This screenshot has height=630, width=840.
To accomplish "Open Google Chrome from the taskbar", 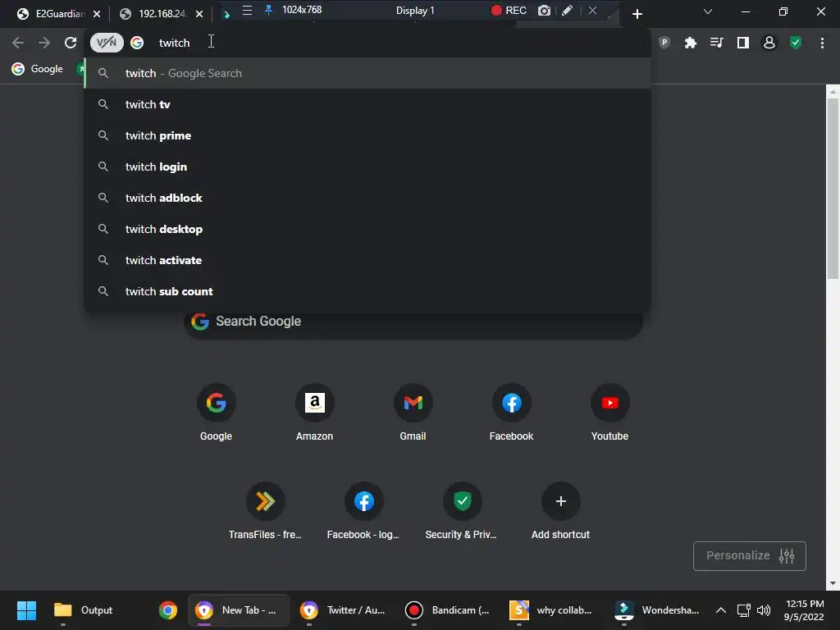I will [167, 610].
